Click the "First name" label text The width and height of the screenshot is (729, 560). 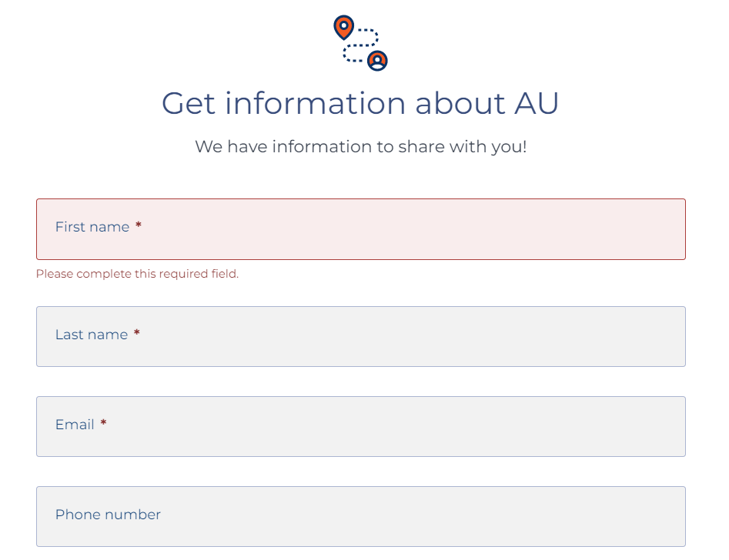[x=92, y=227]
